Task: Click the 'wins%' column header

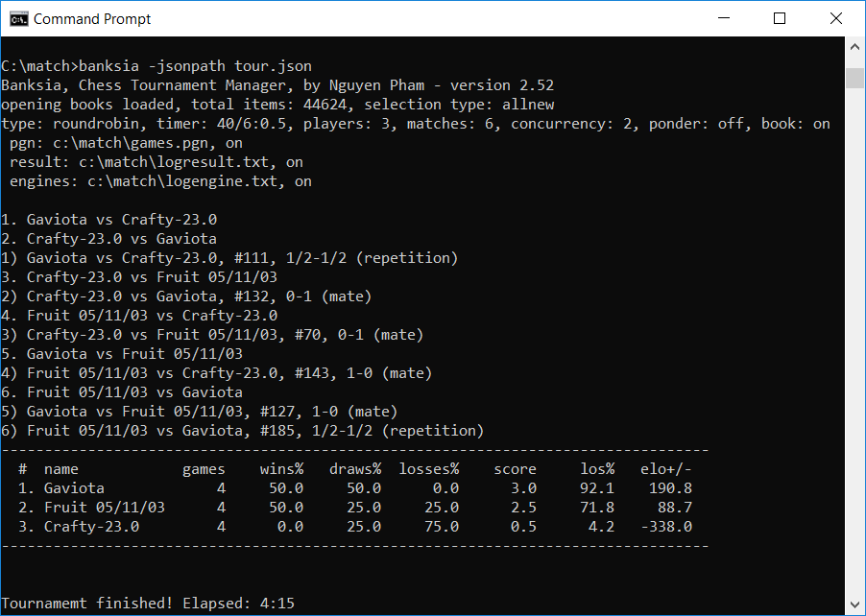Action: (281, 470)
